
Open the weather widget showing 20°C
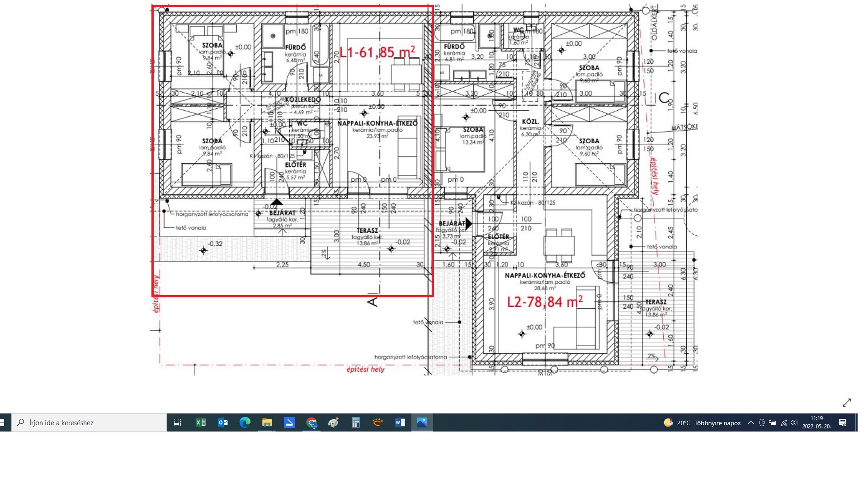tap(702, 422)
